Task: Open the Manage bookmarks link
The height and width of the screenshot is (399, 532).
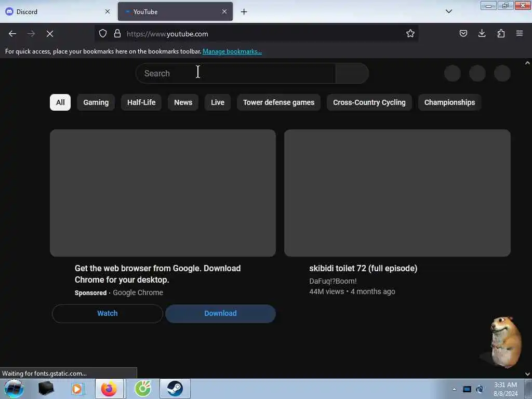Action: 232,51
